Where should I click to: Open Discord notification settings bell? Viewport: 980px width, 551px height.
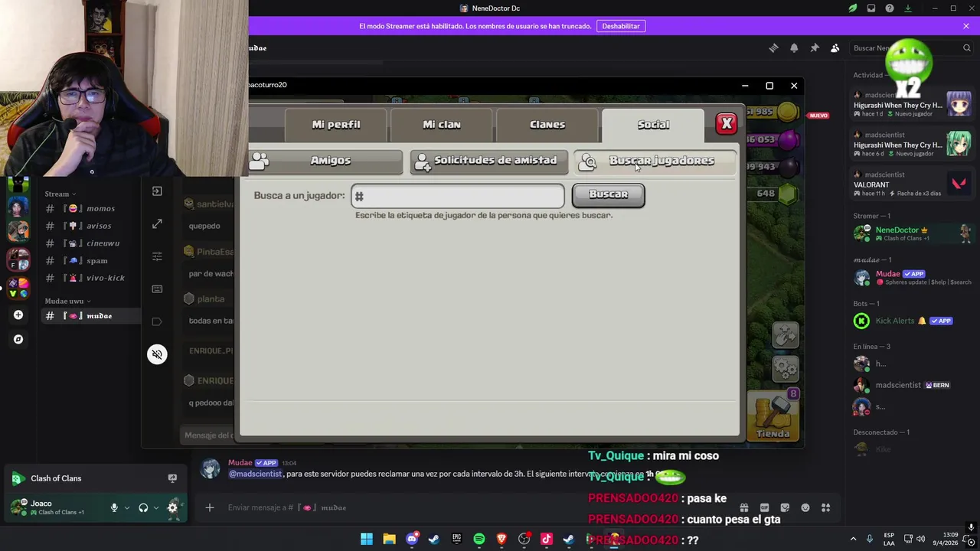click(x=794, y=48)
